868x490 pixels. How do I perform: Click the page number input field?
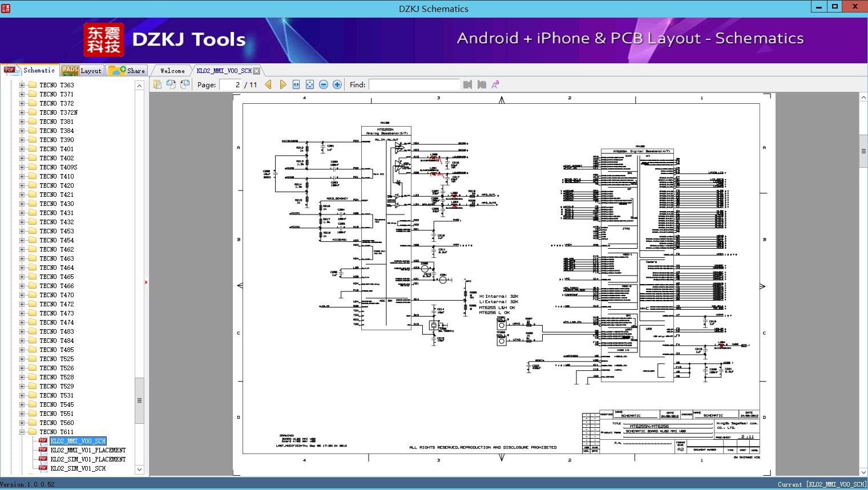[x=231, y=84]
